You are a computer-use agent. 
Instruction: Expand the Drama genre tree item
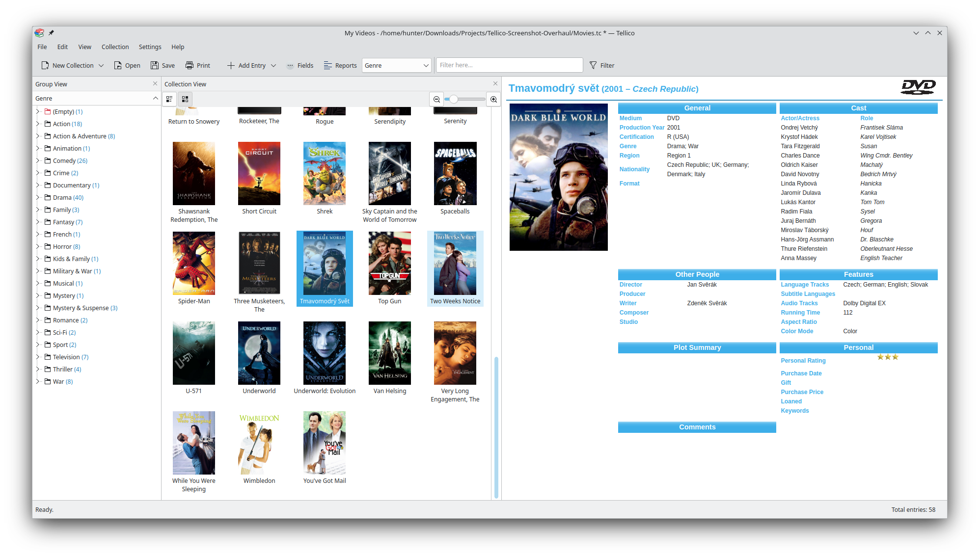(x=39, y=197)
